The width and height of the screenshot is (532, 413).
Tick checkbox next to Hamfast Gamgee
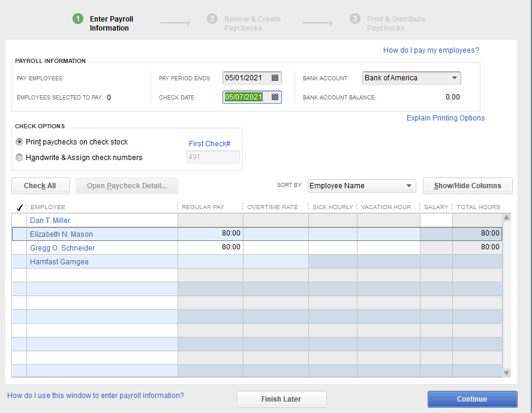[19, 261]
